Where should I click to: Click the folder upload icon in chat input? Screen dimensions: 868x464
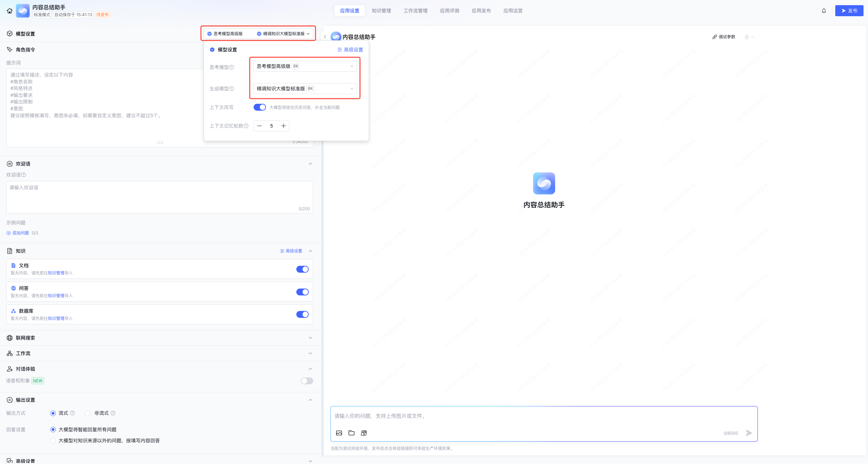pyautogui.click(x=351, y=433)
